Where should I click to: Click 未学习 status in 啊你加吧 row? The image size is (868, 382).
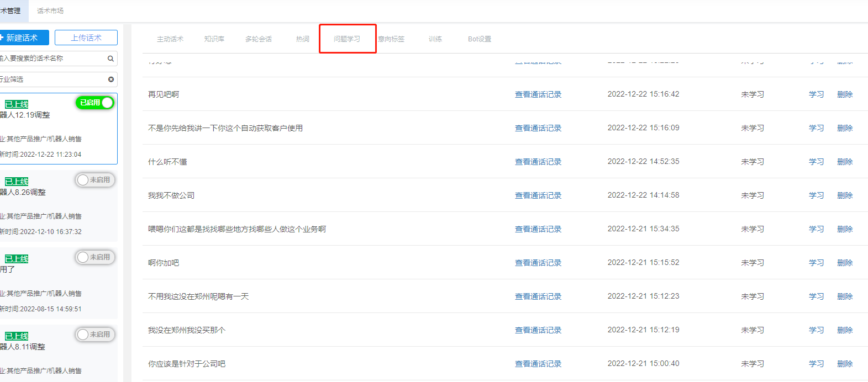pyautogui.click(x=753, y=263)
